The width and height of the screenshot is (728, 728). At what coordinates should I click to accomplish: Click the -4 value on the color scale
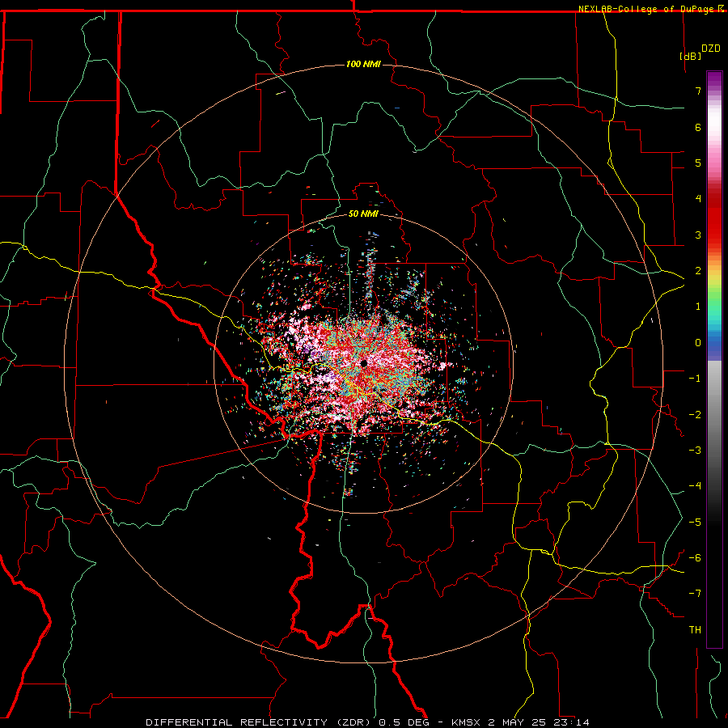[x=695, y=486]
